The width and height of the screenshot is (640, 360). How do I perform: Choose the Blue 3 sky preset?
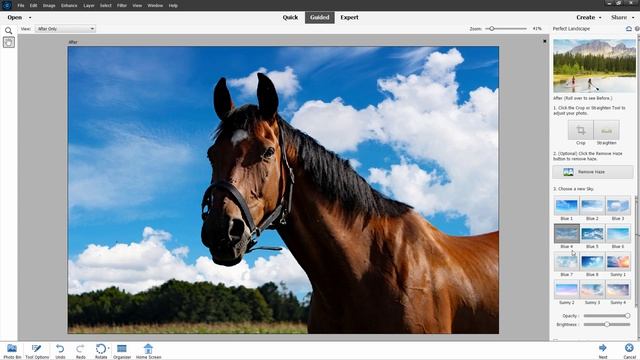click(x=618, y=206)
